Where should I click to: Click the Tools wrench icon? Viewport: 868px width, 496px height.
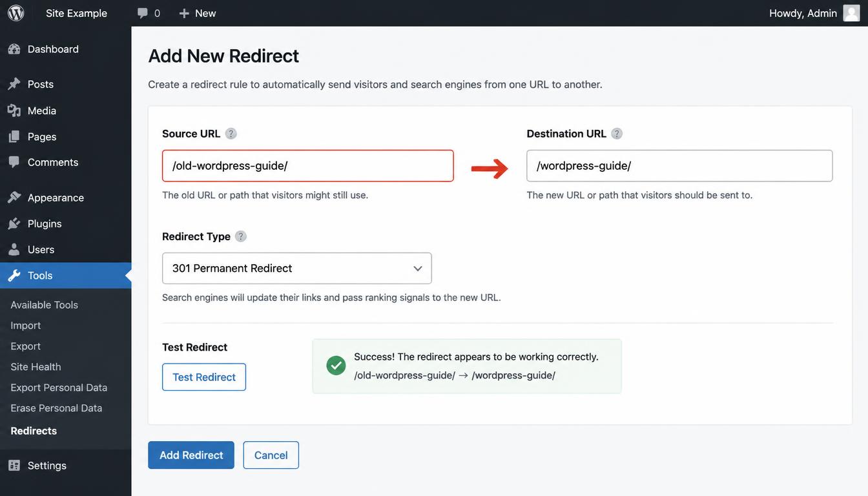14,275
